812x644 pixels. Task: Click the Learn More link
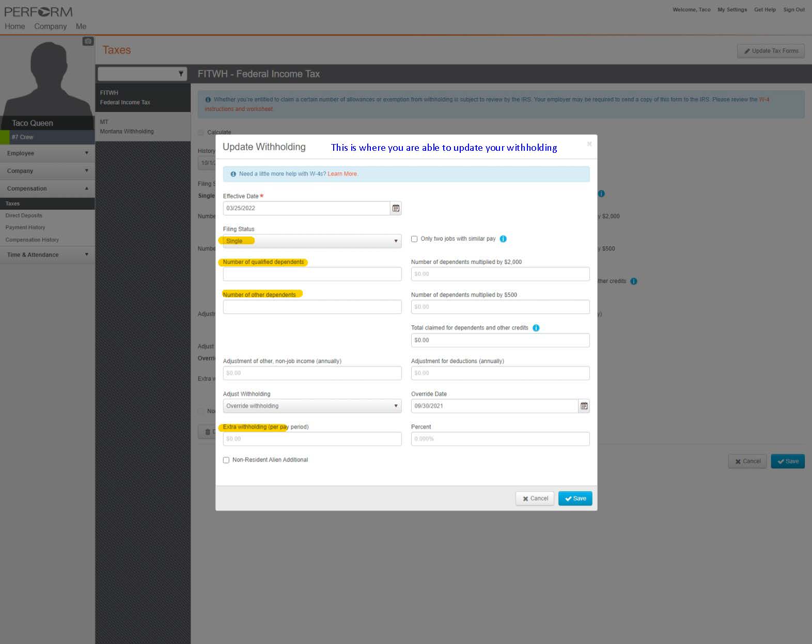click(342, 174)
